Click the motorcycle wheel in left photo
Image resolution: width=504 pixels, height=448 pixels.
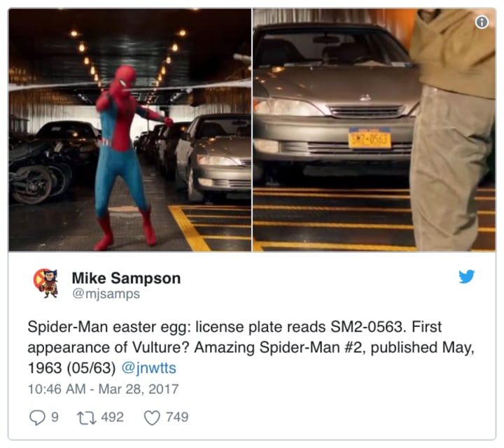click(31, 185)
